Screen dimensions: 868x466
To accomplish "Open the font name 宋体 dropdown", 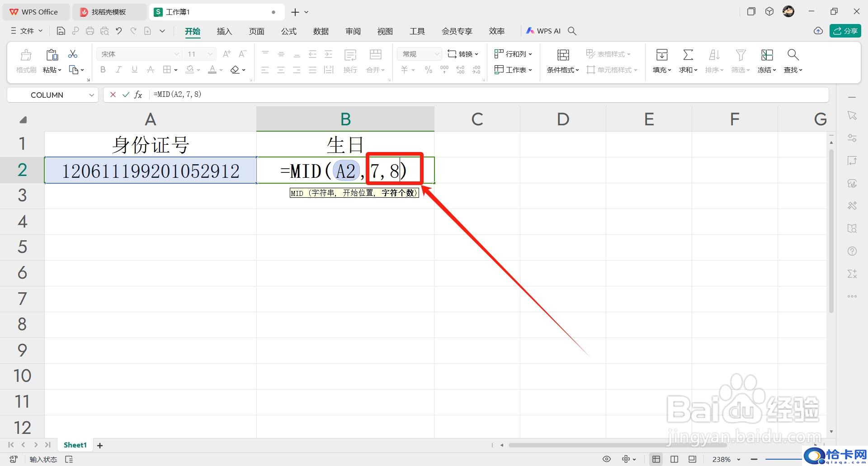I will (177, 54).
